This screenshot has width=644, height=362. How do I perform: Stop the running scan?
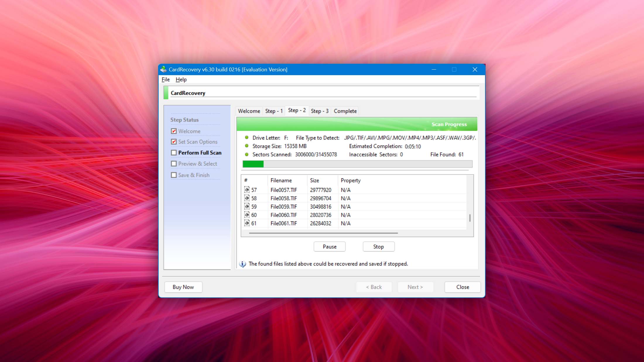coord(378,246)
